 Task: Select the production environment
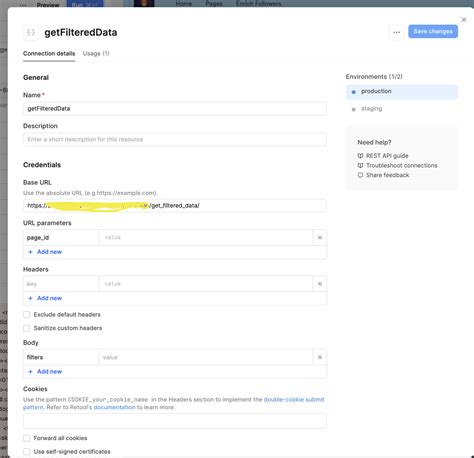[402, 92]
